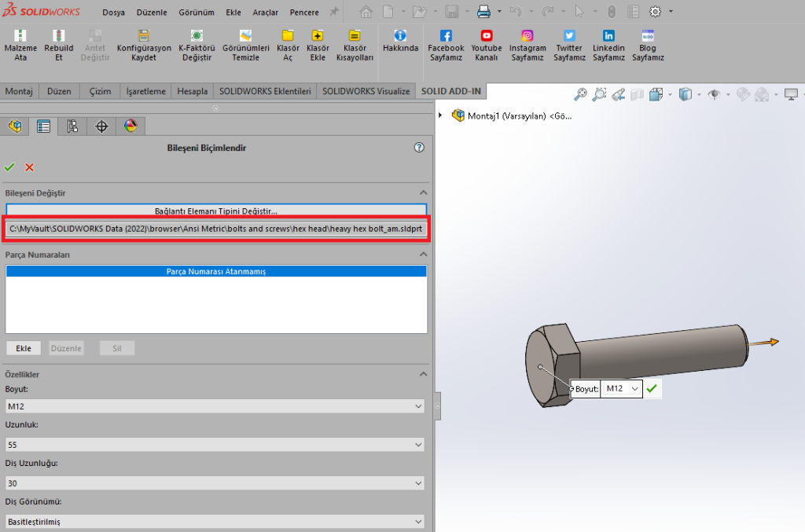Switch to the SOLIDWORKS Visualize tab
This screenshot has width=805, height=532.
point(366,91)
